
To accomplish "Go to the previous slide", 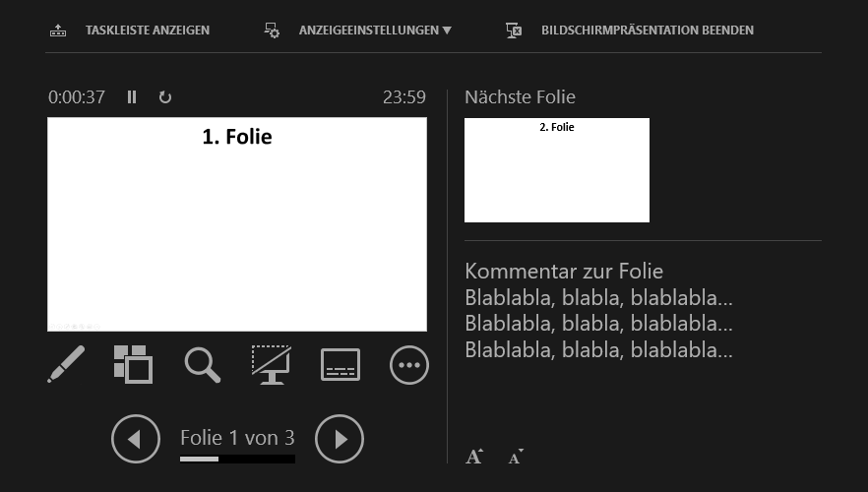I will coord(136,439).
